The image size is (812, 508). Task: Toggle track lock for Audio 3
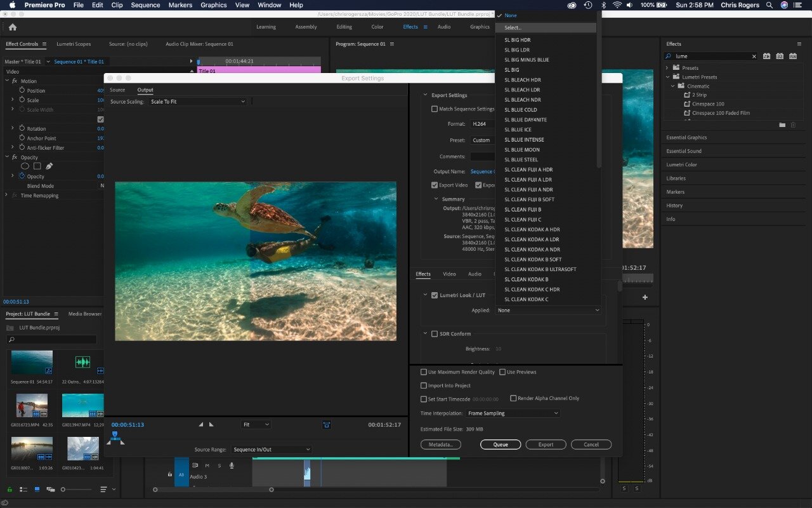coord(169,474)
